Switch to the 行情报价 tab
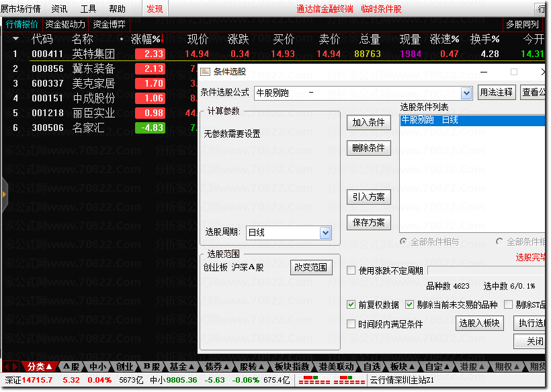Image resolution: width=551 pixels, height=392 pixels. tap(22, 25)
